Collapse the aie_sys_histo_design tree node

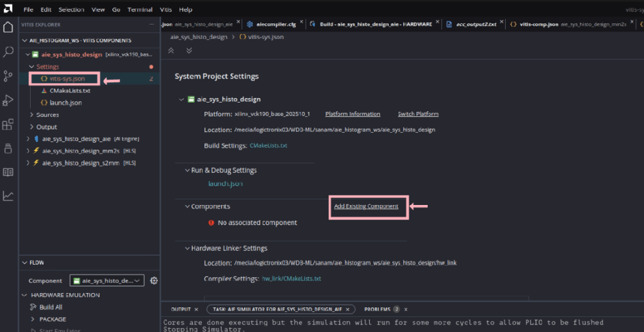point(28,55)
